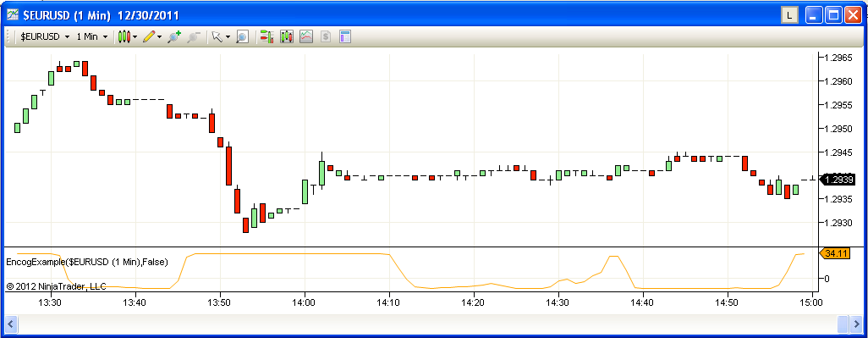868x338 pixels.
Task: Select the cursor pointer tool icon
Action: tap(217, 37)
